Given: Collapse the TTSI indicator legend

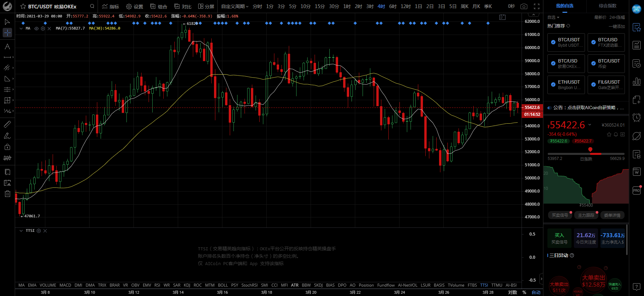Looking at the screenshot, I should (x=21, y=231).
